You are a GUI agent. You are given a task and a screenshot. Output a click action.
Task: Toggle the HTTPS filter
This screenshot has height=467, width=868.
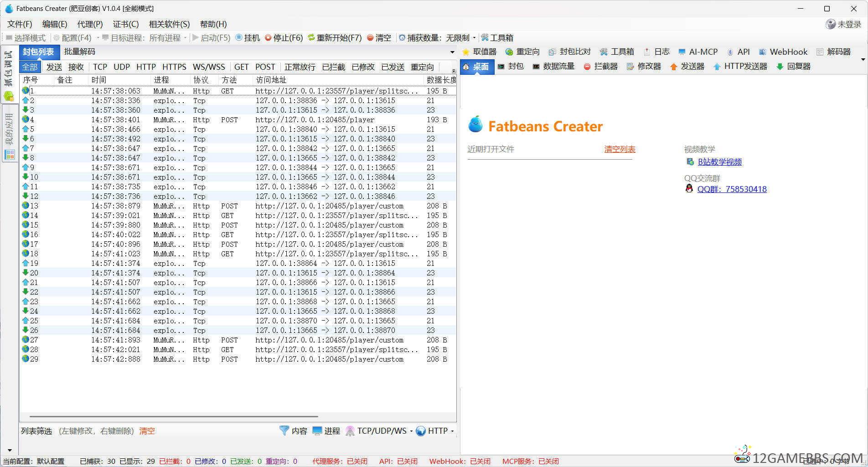point(174,67)
